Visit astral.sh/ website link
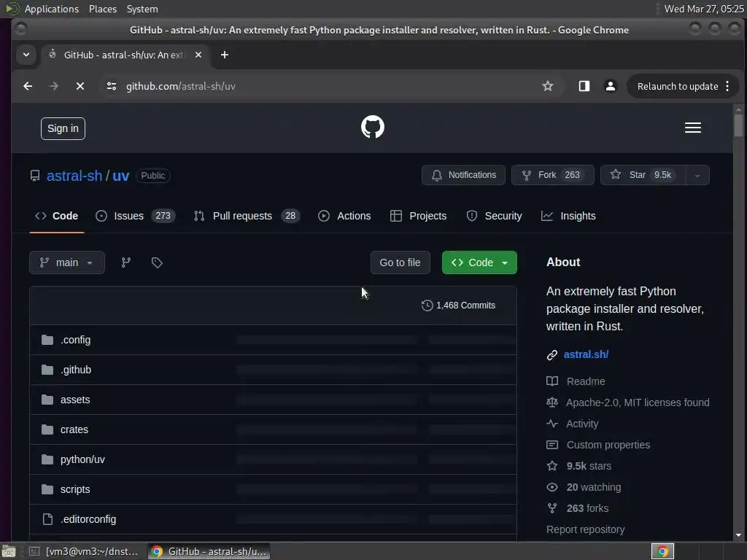Screen dimensions: 747x560 click(x=586, y=355)
